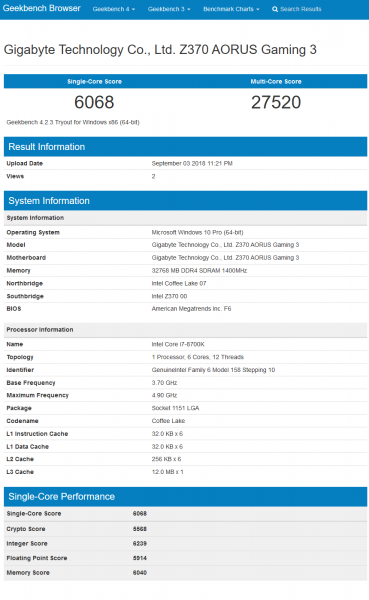Click the Single-Core Performance section header
This screenshot has height=600, width=369.
coord(185,496)
